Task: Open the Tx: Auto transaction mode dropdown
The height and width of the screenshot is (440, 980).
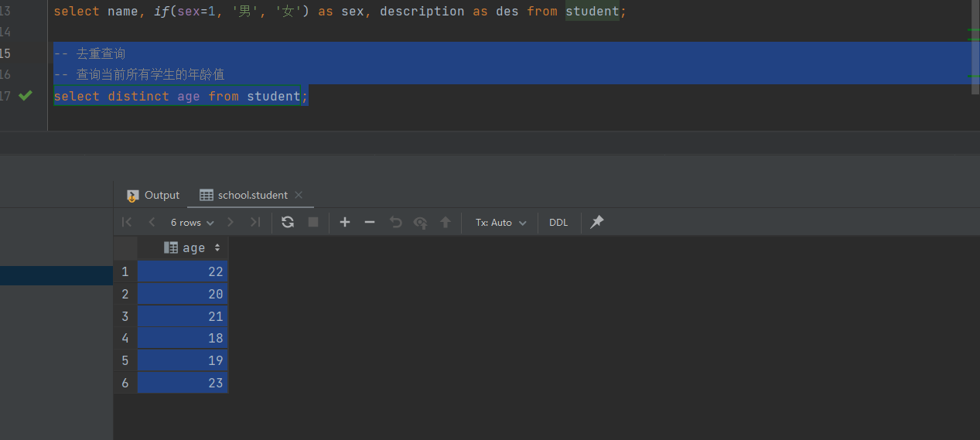Action: (501, 222)
